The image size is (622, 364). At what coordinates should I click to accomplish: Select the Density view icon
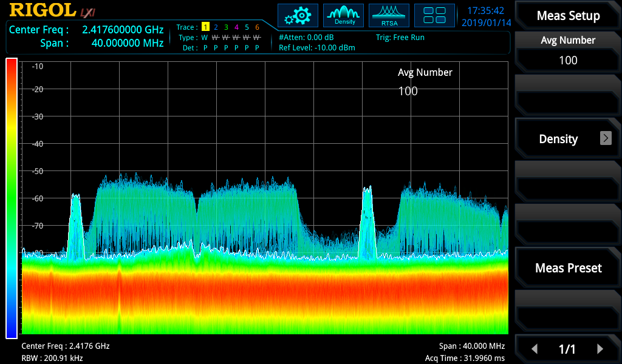[344, 16]
